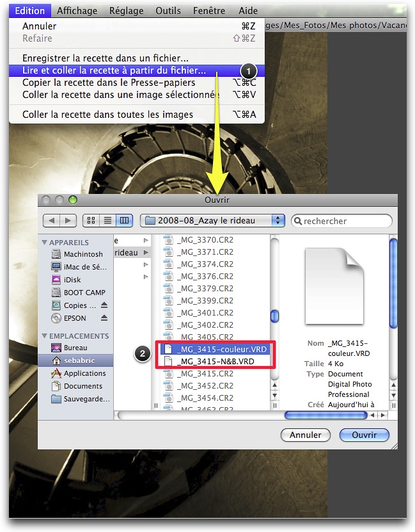415x532 pixels.
Task: Select Sauvegarde... folder in sidebar
Action: click(x=76, y=399)
